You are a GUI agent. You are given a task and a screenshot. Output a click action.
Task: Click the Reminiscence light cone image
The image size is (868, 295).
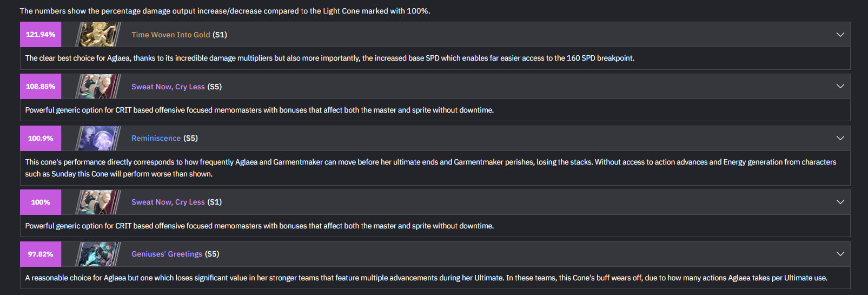point(97,139)
